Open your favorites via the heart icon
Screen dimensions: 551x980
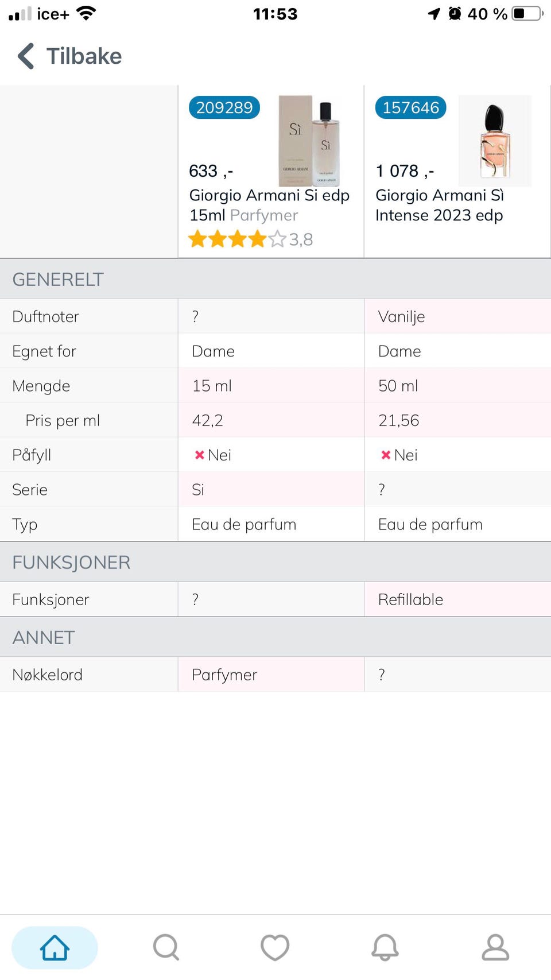275,947
